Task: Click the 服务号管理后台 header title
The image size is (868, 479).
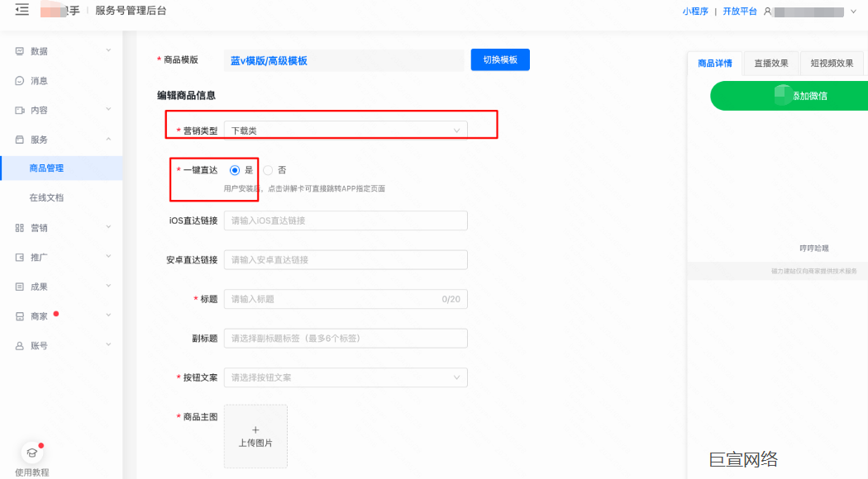Action: 131,11
